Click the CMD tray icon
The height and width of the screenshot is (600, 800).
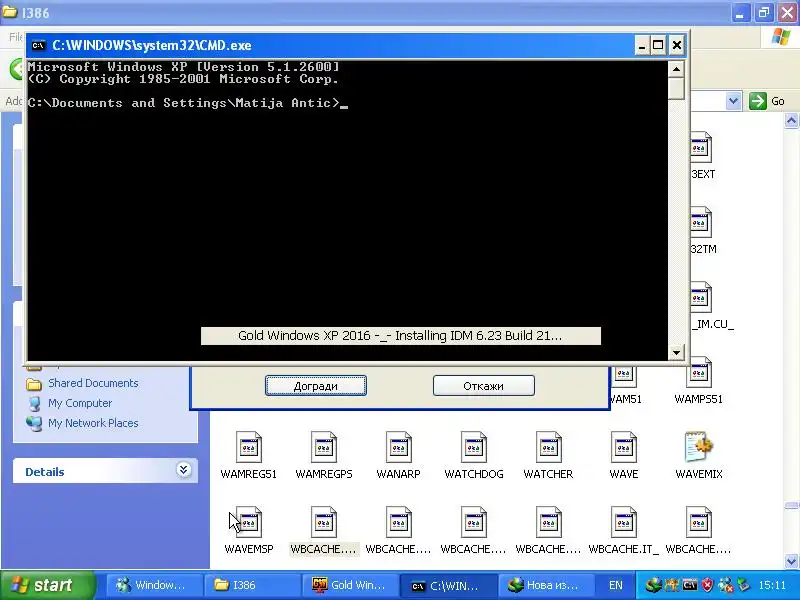tap(690, 585)
